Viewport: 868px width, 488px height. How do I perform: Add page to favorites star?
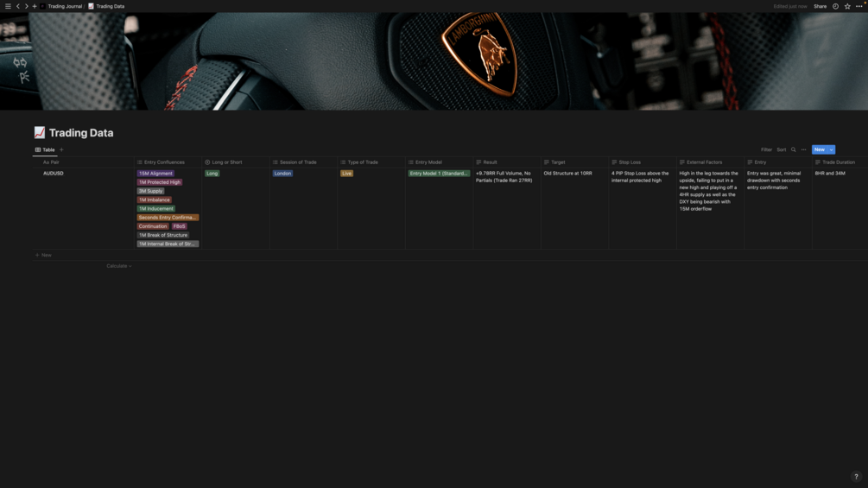(847, 6)
